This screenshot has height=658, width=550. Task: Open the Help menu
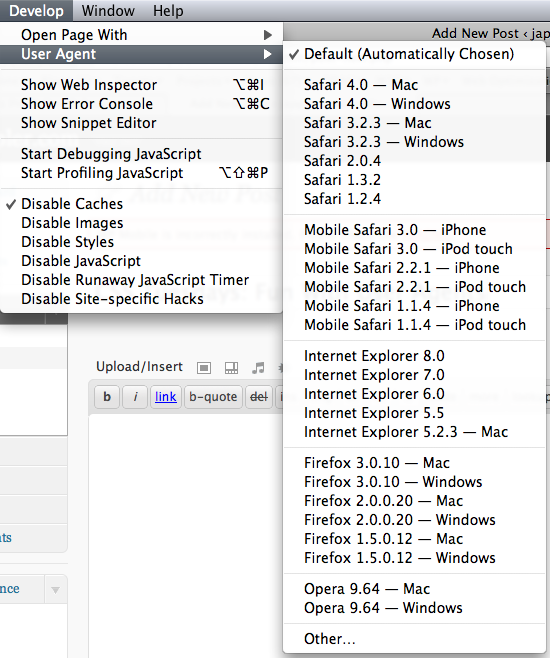coord(168,10)
